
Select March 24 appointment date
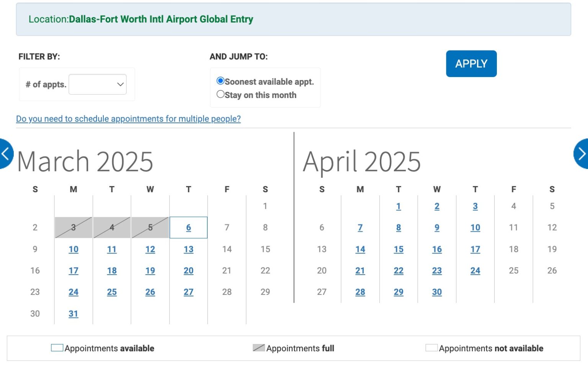(73, 292)
